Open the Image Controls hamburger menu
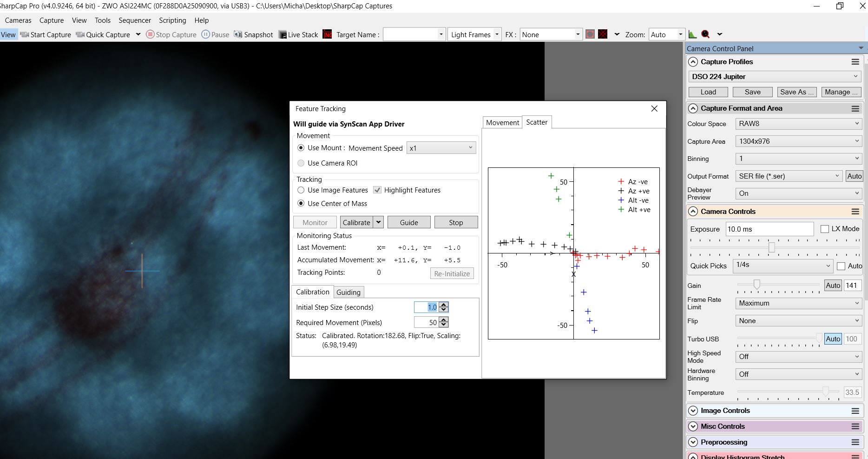Image resolution: width=868 pixels, height=459 pixels. click(x=855, y=411)
